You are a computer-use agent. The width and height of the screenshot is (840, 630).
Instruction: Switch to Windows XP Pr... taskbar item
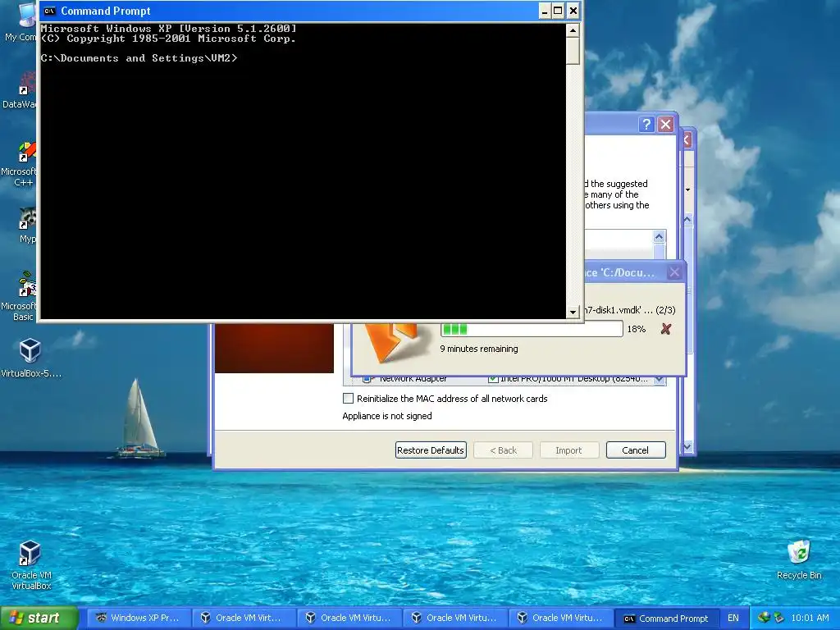138,618
